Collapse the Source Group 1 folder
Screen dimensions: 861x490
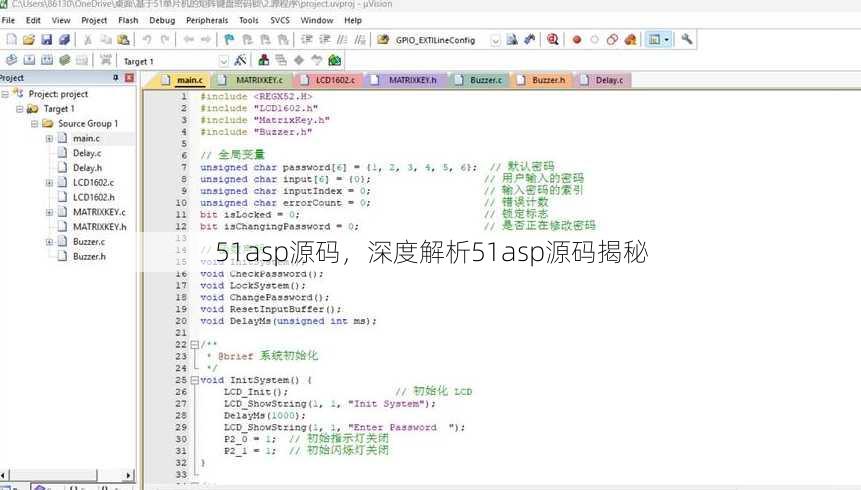(x=34, y=124)
